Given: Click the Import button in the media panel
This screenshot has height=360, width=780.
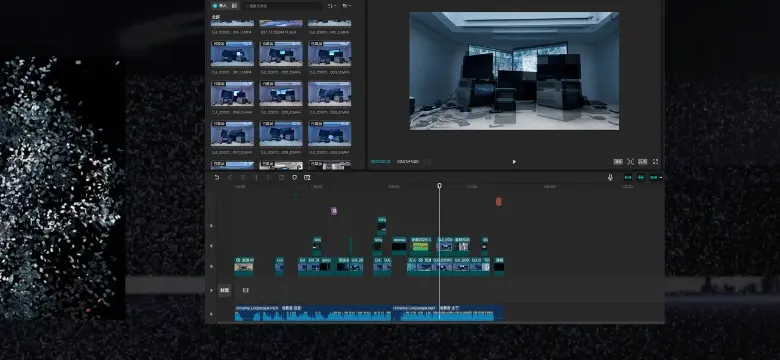Looking at the screenshot, I should [x=219, y=5].
